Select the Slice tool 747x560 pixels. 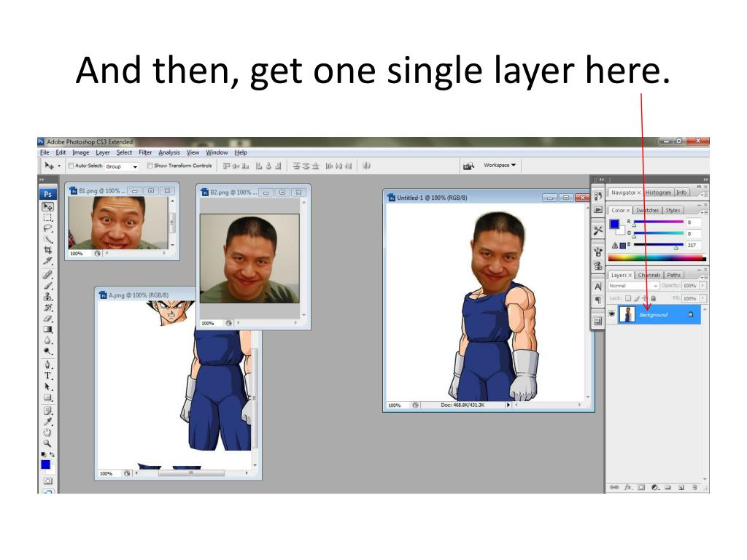(x=47, y=261)
